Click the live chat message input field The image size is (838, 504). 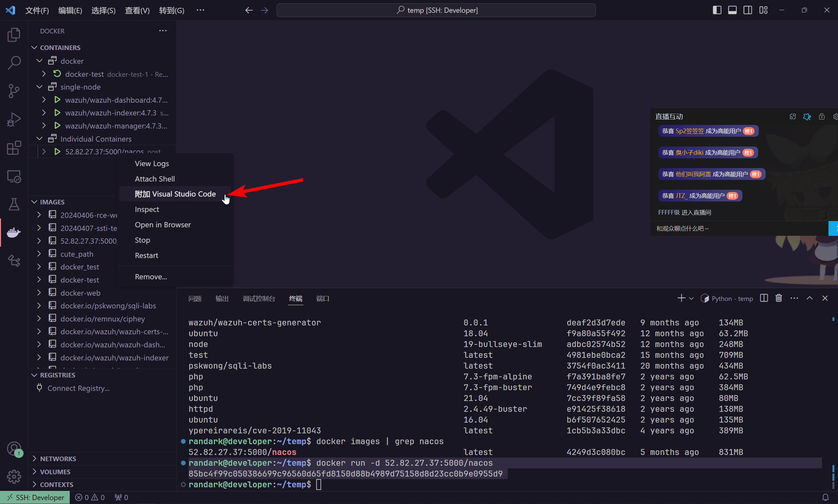739,228
